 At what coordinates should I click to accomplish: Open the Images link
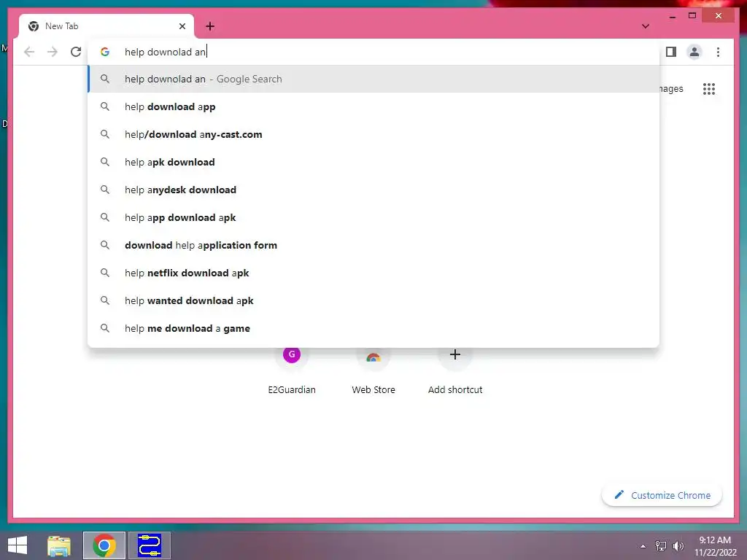(x=671, y=89)
